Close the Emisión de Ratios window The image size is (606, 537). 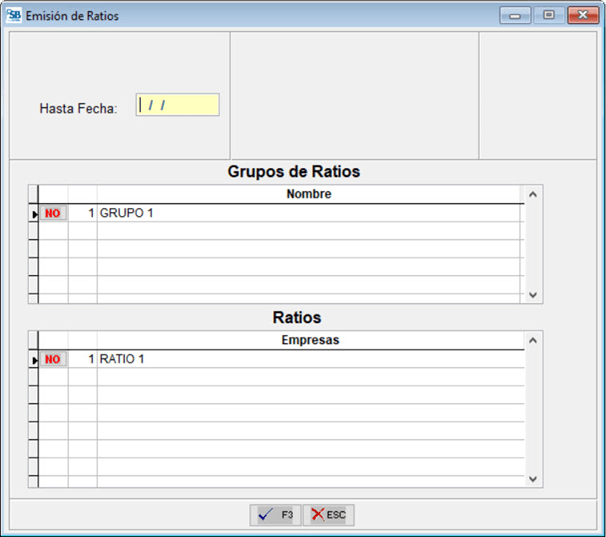[x=582, y=15]
